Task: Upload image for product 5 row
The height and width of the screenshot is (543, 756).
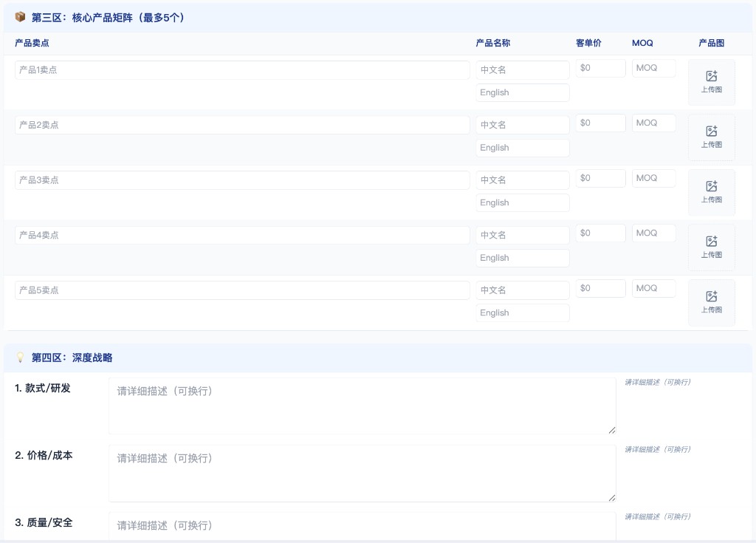Action: (x=711, y=302)
